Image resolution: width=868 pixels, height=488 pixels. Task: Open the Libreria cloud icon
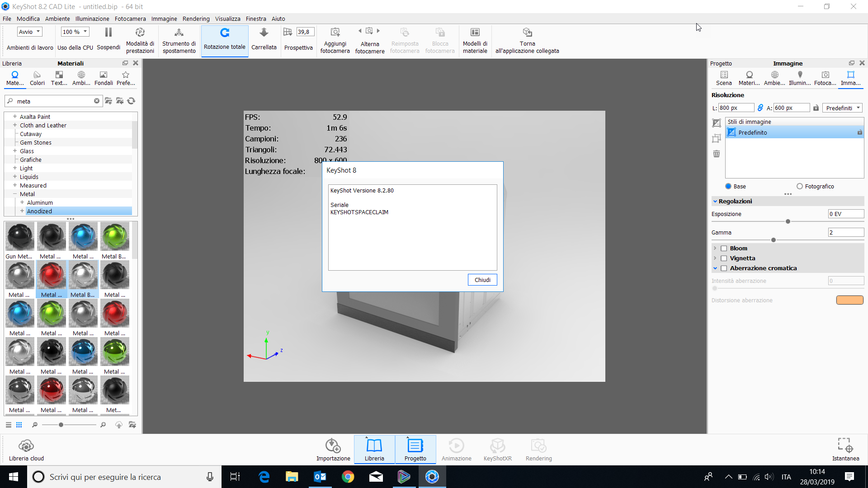click(x=26, y=446)
